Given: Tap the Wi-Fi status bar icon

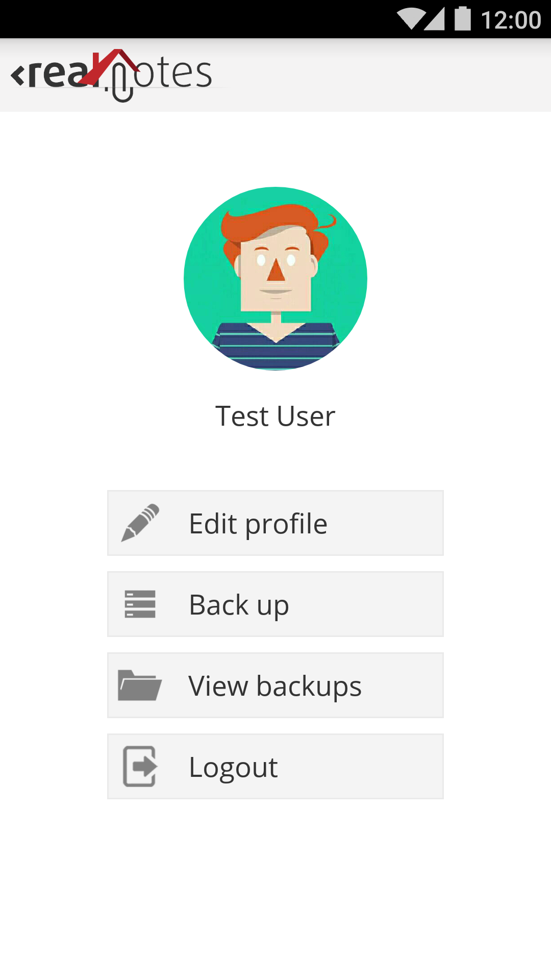Looking at the screenshot, I should pos(411,19).
